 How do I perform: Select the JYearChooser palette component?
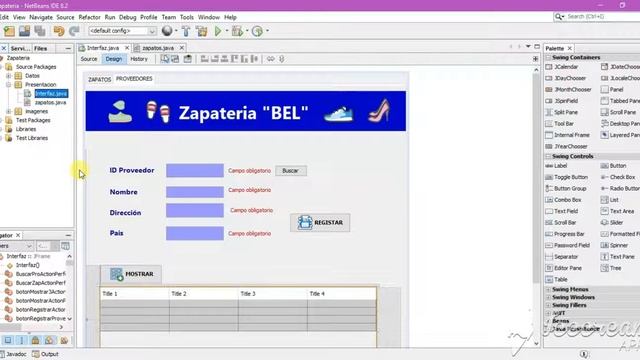[567, 146]
